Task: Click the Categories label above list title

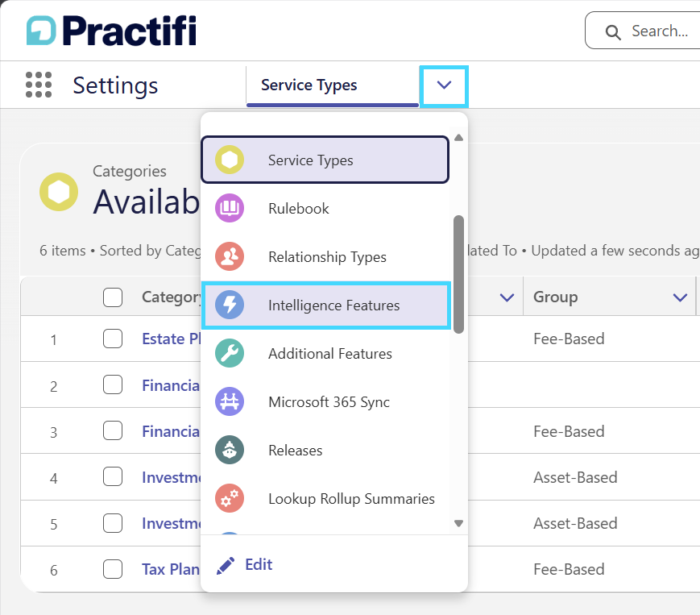Action: pyautogui.click(x=130, y=171)
